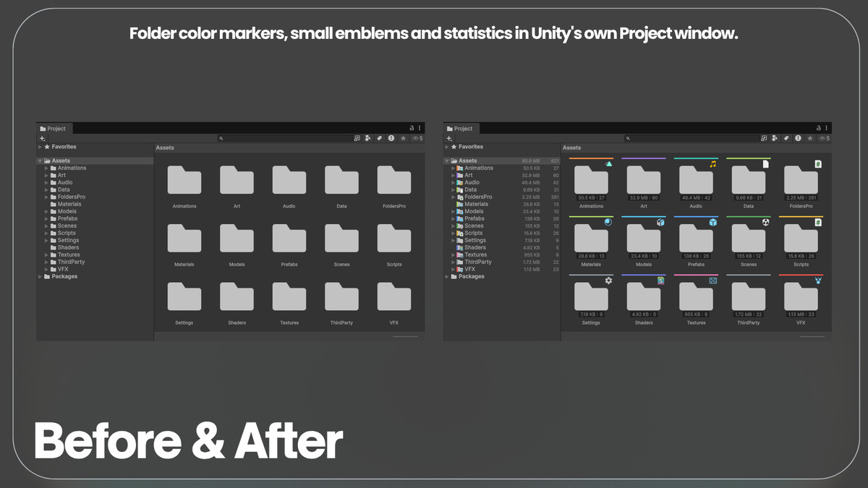
Task: Click the blue cube emblem on the After Prefabs folder
Action: [712, 222]
